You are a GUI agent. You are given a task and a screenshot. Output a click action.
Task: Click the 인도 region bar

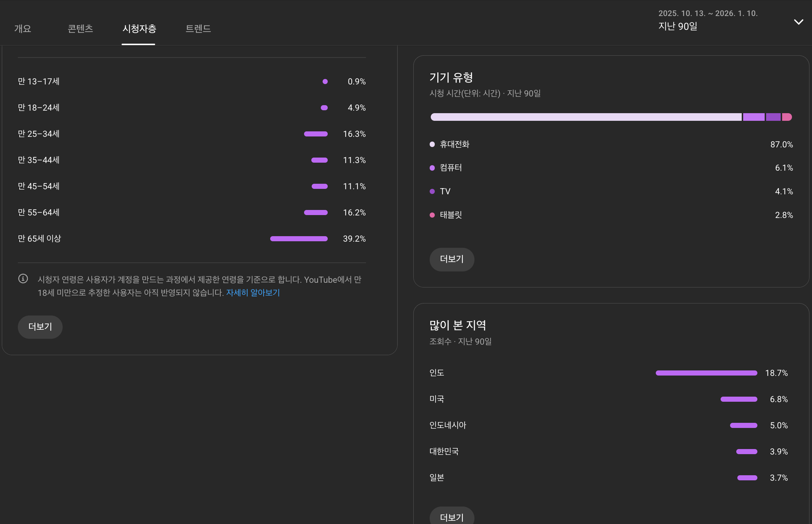click(x=706, y=373)
